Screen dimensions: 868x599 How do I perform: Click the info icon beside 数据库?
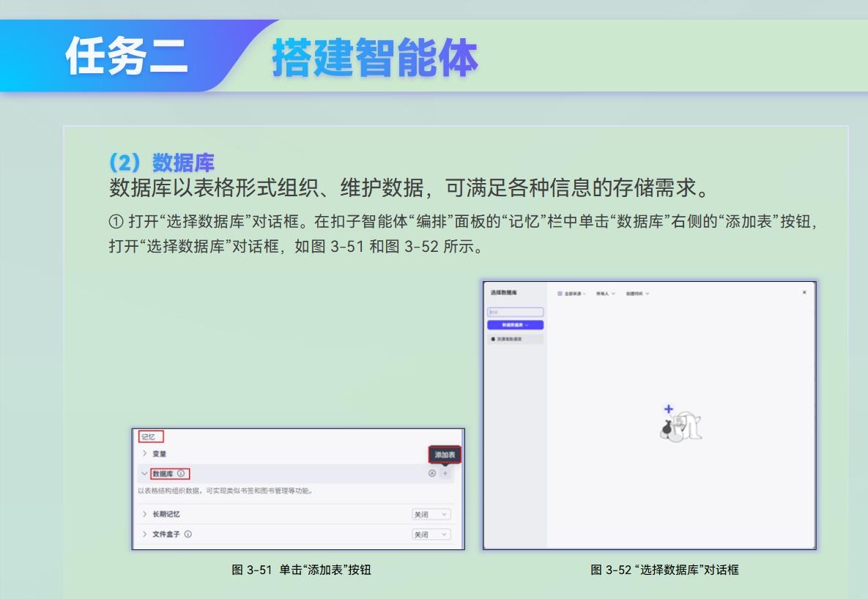tap(181, 473)
